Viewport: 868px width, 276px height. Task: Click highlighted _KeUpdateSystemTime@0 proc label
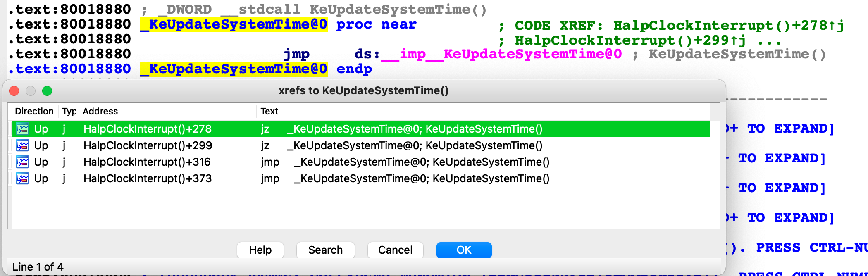pyautogui.click(x=234, y=24)
